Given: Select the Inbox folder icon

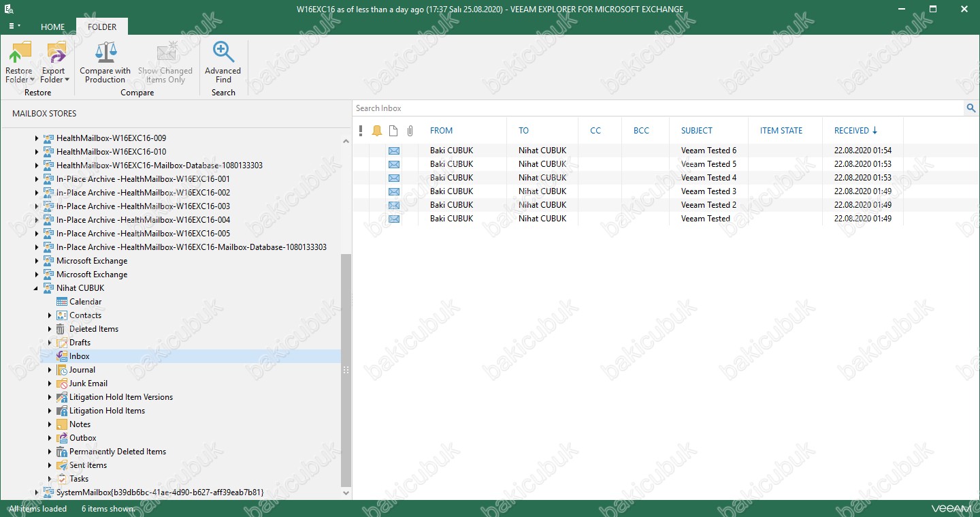Looking at the screenshot, I should tap(62, 356).
